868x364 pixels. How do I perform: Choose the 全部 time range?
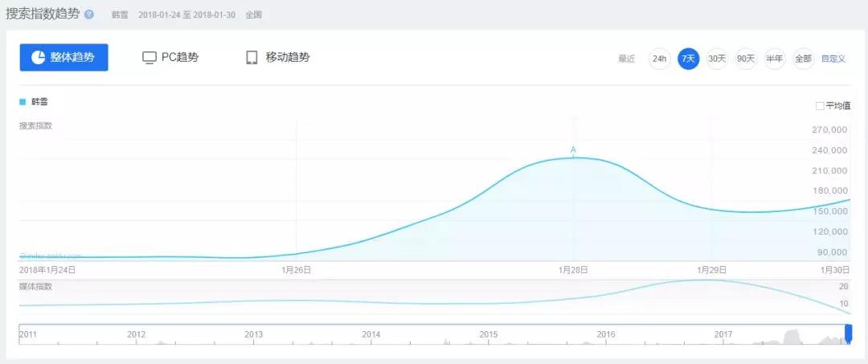[803, 59]
